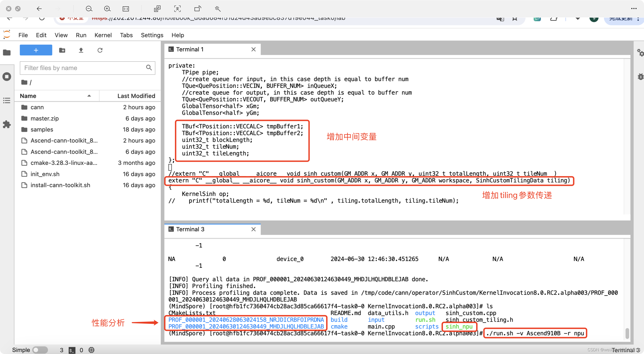Expand the cann folder

coord(37,107)
